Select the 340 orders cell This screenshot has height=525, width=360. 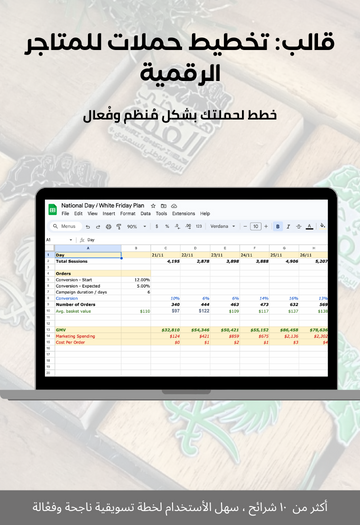[x=166, y=305]
